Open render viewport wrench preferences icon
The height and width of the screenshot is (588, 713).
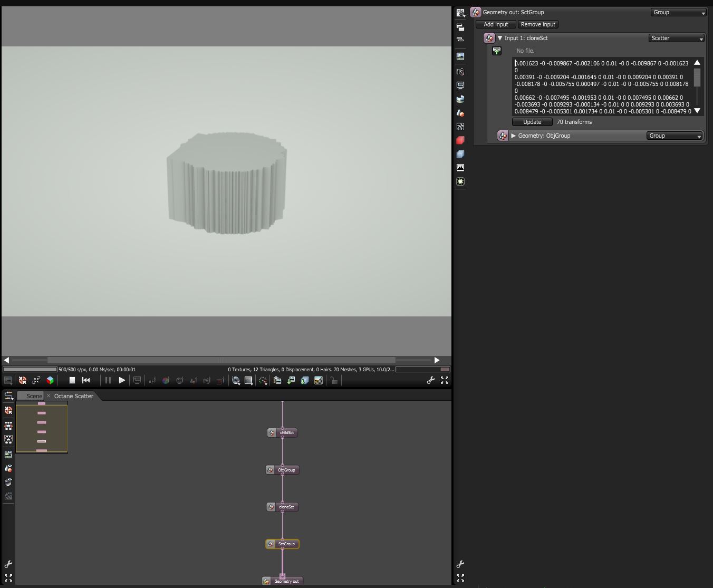430,380
